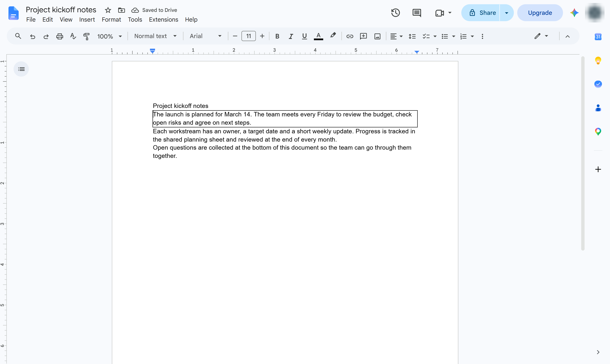The height and width of the screenshot is (364, 610).
Task: Click the font size input field
Action: pyautogui.click(x=248, y=36)
